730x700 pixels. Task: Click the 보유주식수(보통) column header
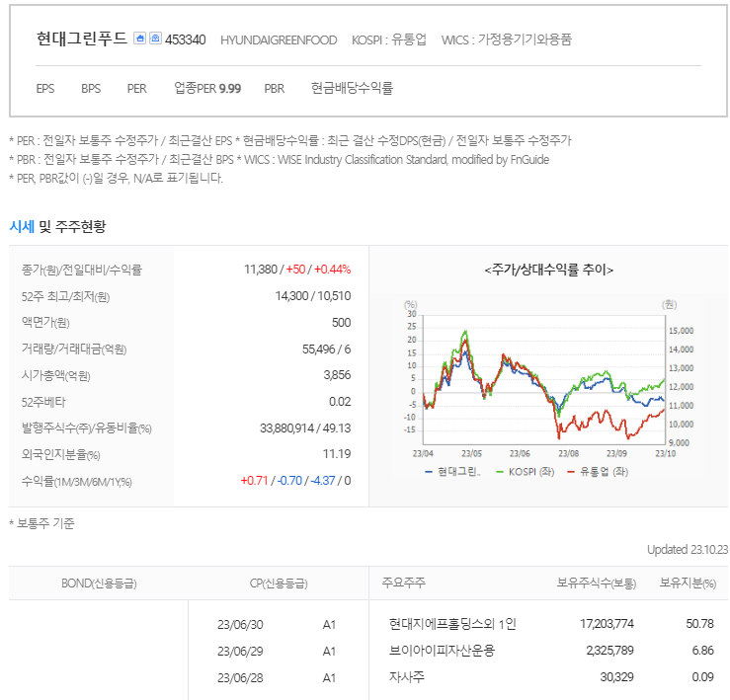tap(597, 583)
